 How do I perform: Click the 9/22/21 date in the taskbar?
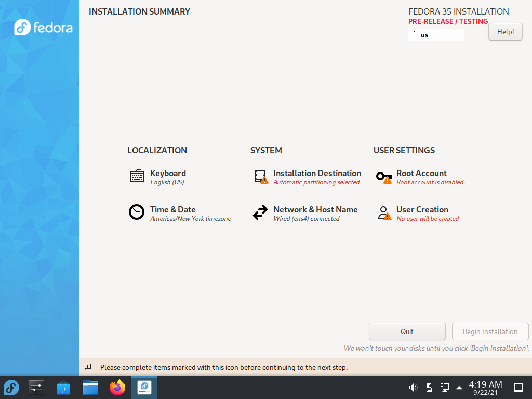485,393
